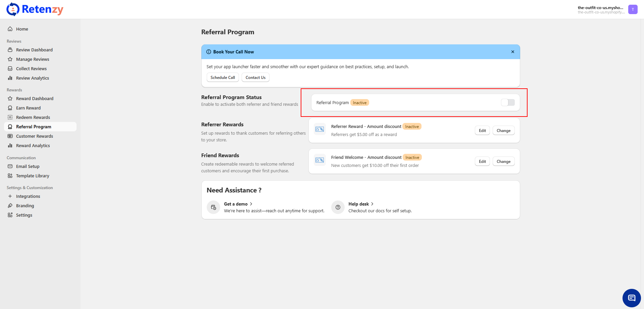Open the store name account dropdown
Viewport: 644px width, 309px height.
600,9
